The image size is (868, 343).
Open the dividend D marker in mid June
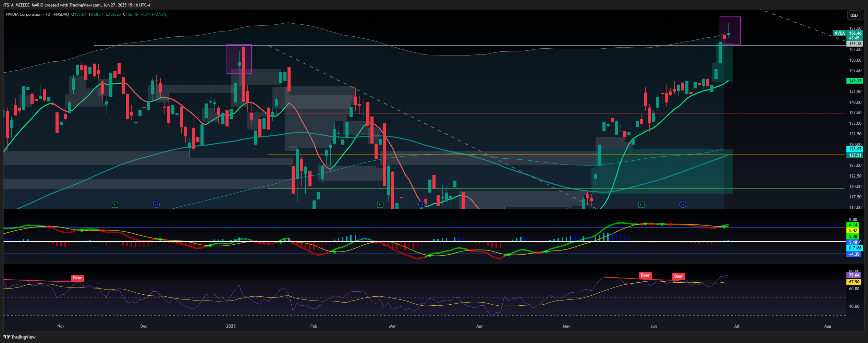(683, 205)
